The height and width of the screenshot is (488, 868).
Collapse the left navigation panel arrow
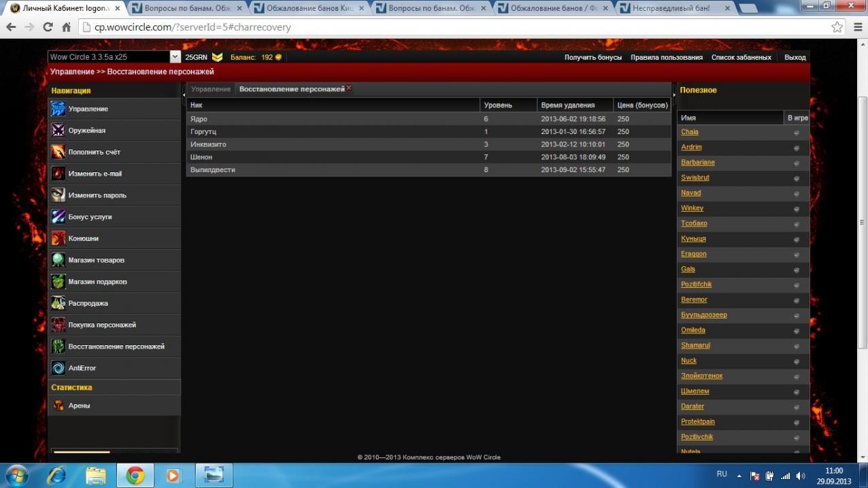(x=184, y=95)
